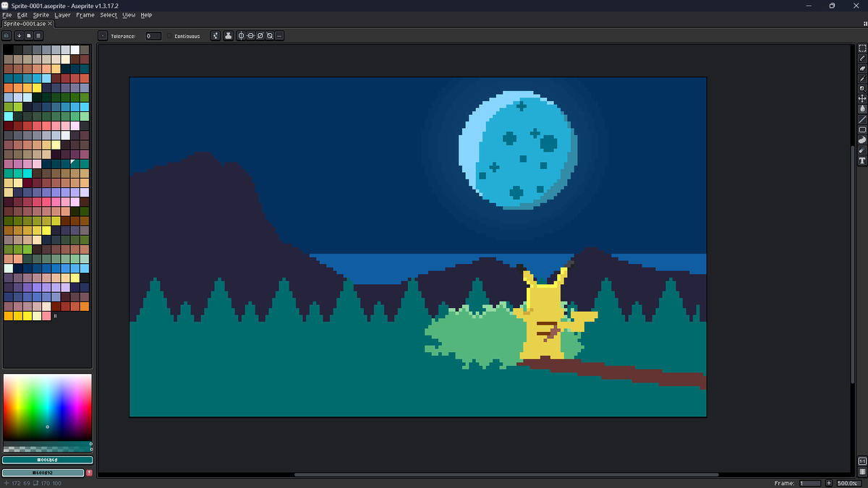Select the Contour tool
The image size is (868, 488).
(x=862, y=140)
